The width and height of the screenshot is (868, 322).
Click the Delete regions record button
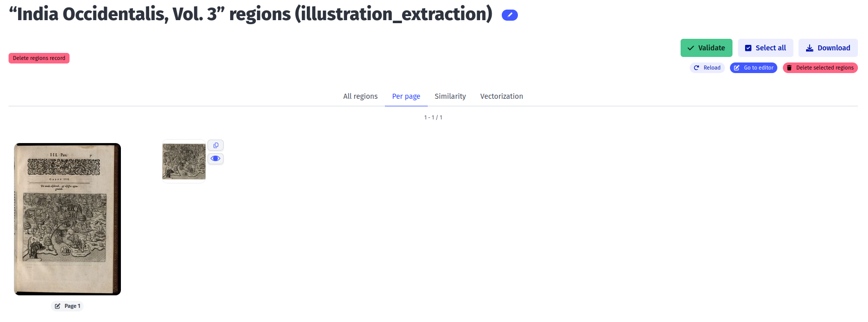(x=39, y=58)
